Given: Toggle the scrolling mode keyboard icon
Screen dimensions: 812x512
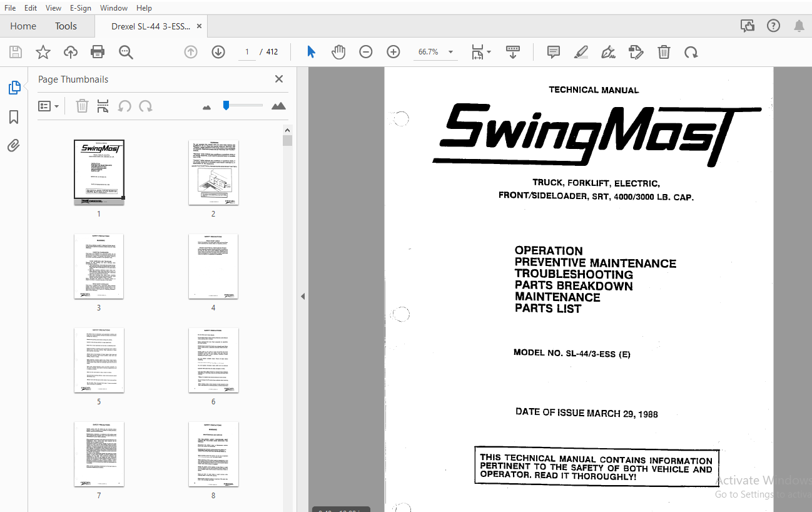Looking at the screenshot, I should click(x=513, y=52).
